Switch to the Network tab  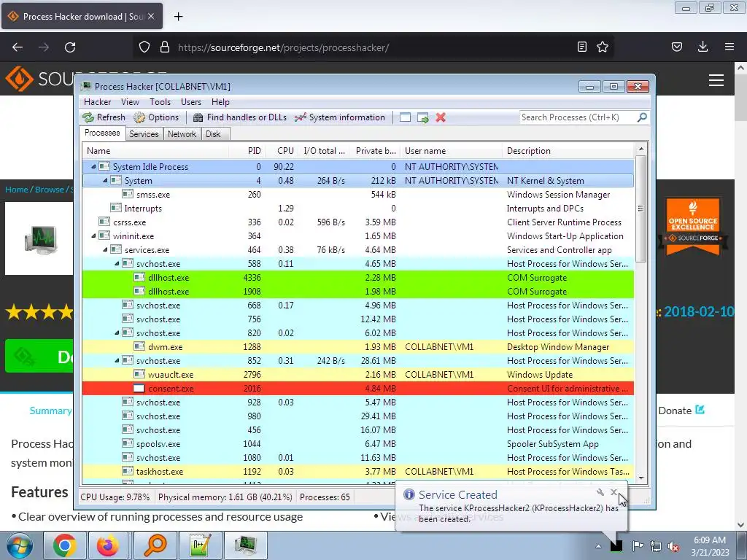pyautogui.click(x=182, y=134)
